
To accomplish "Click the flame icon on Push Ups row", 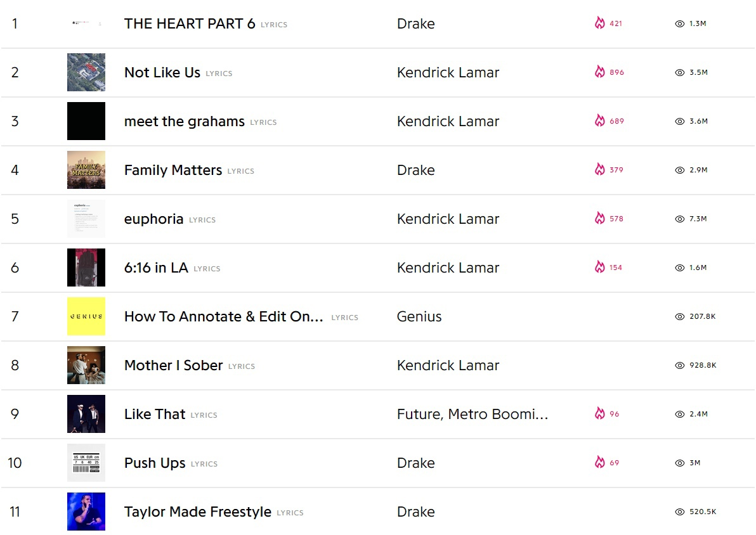I will tap(599, 463).
